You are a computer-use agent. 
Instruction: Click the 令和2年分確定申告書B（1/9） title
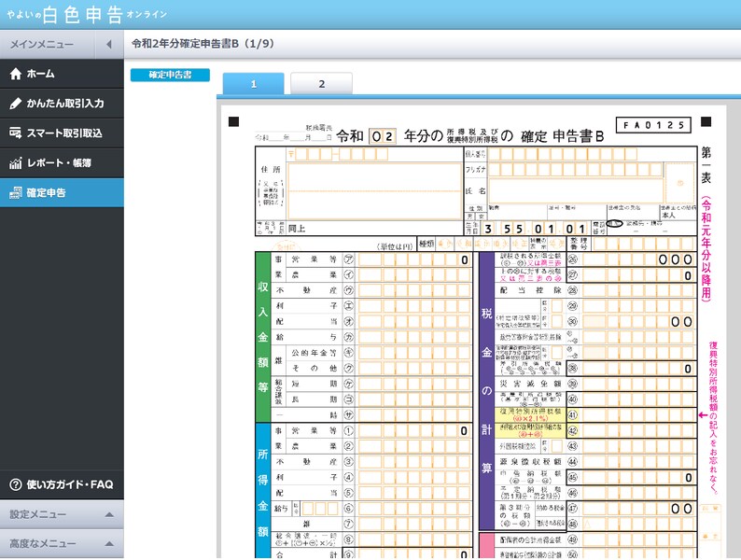click(x=203, y=44)
